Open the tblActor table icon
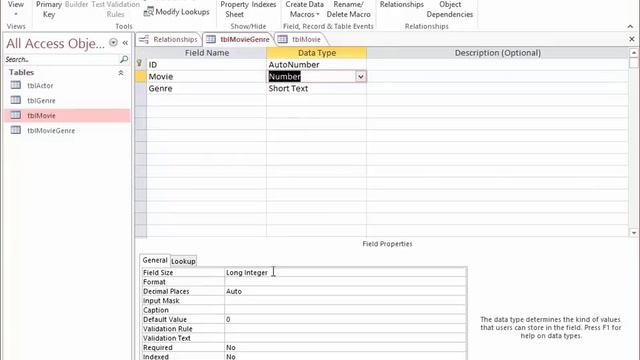The width and height of the screenshot is (640, 360). point(16,85)
